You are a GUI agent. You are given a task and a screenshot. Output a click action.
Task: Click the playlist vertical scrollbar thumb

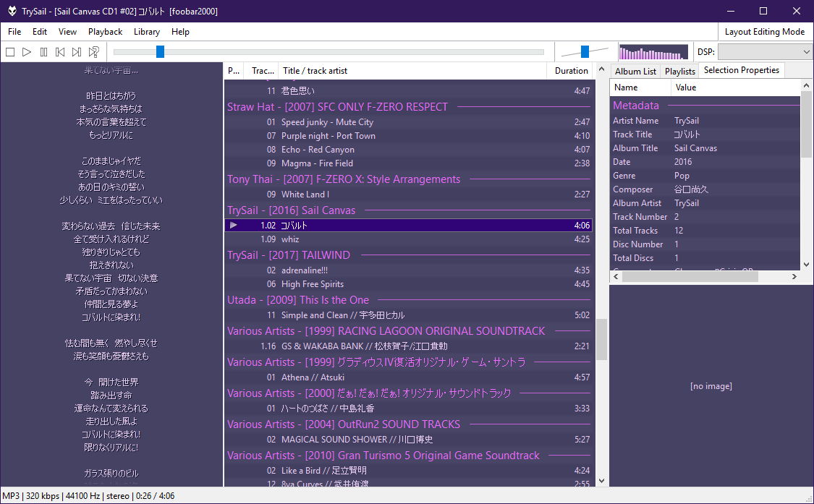pyautogui.click(x=601, y=339)
